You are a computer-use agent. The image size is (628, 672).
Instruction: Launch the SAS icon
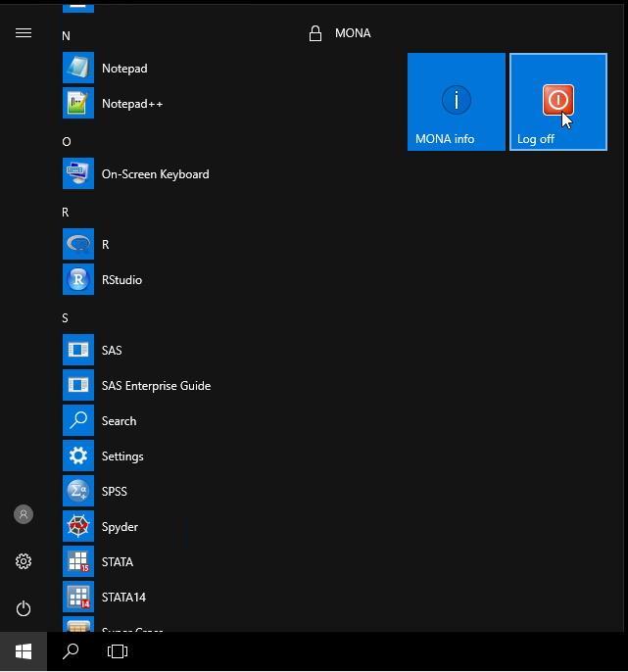click(78, 350)
